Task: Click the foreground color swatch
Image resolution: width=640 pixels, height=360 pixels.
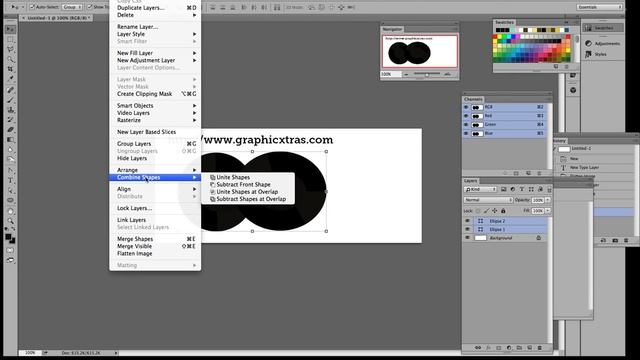Action: [8, 237]
